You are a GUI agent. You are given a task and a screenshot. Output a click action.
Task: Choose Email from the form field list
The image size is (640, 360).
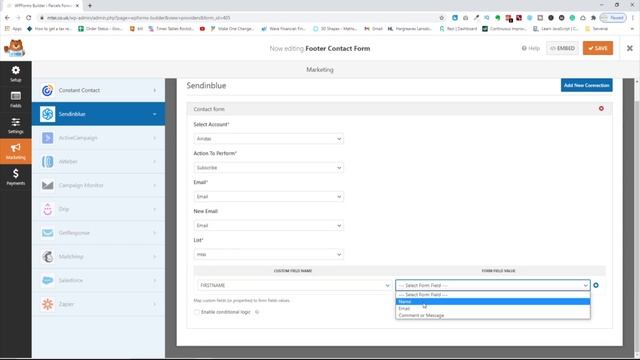tap(493, 309)
